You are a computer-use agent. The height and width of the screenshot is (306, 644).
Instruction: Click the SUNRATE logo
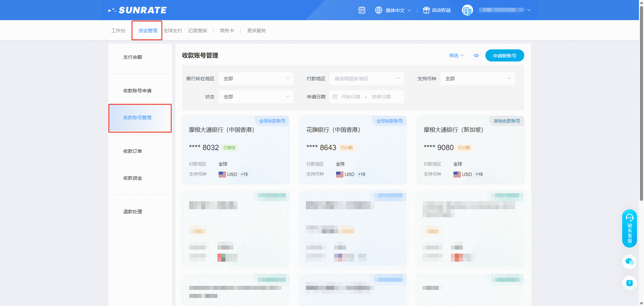(138, 10)
